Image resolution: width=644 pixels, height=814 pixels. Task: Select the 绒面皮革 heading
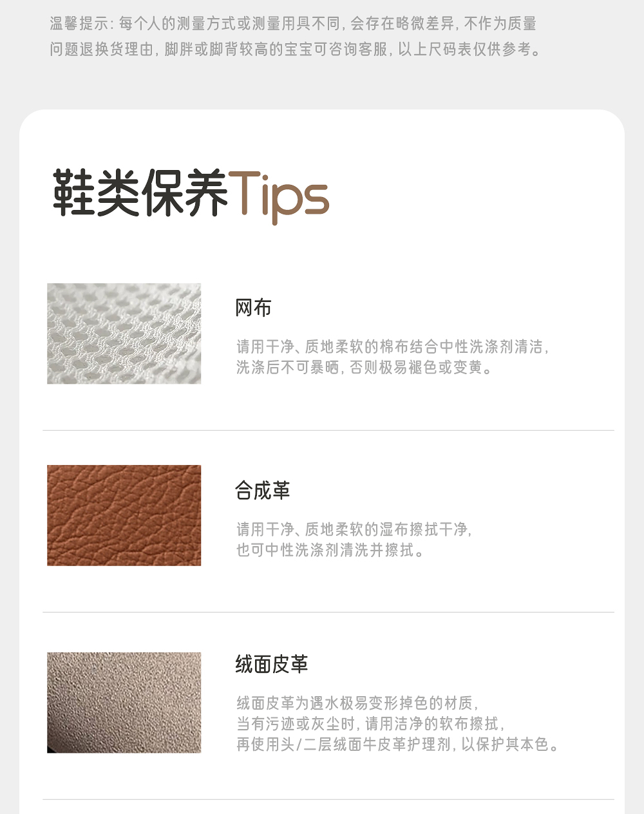click(272, 664)
